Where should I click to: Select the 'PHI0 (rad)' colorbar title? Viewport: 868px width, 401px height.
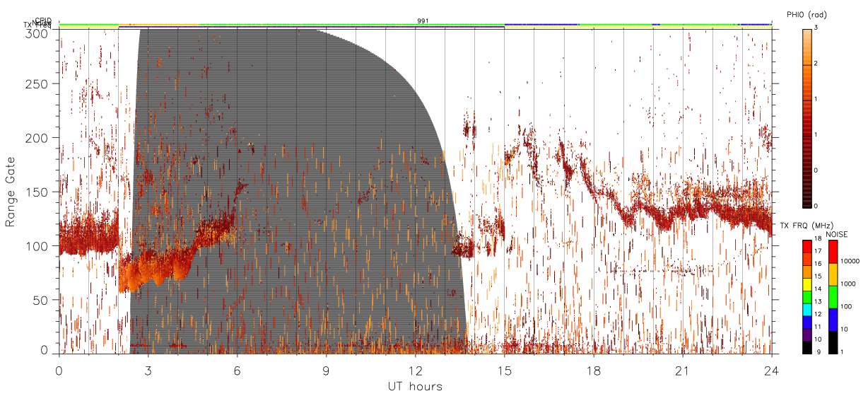click(807, 15)
